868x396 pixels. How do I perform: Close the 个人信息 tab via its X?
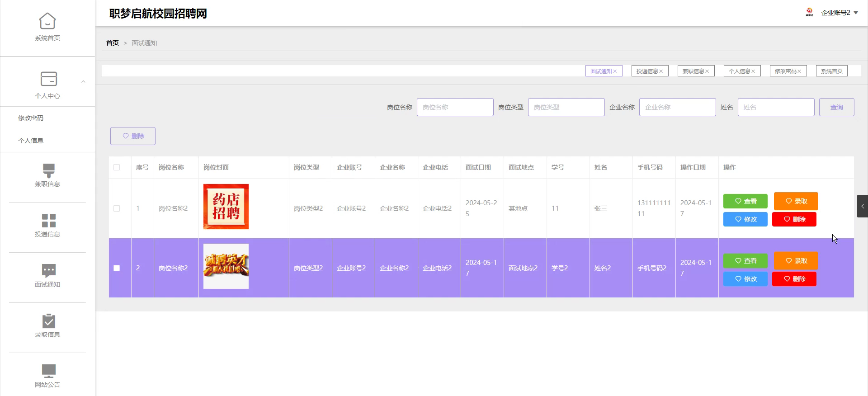753,71
